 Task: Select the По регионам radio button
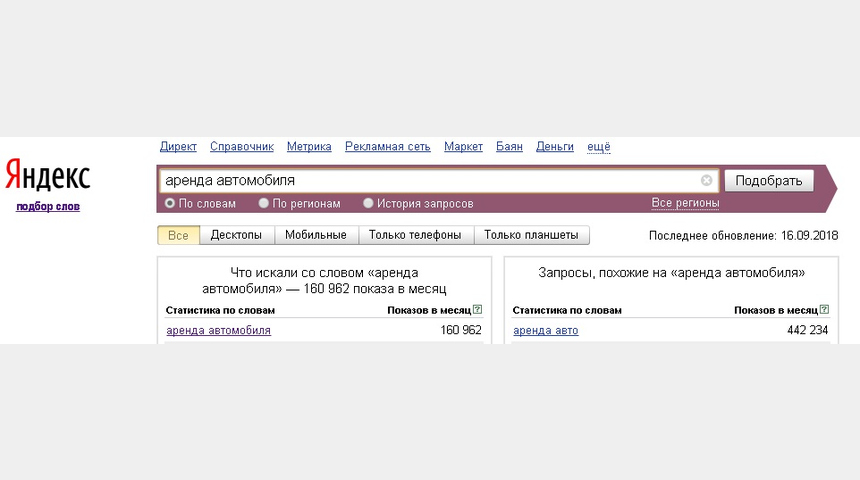tap(263, 203)
